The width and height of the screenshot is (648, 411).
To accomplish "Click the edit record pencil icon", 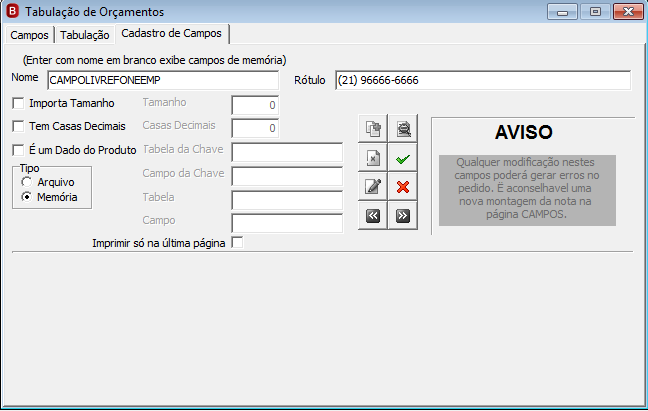I will (373, 187).
